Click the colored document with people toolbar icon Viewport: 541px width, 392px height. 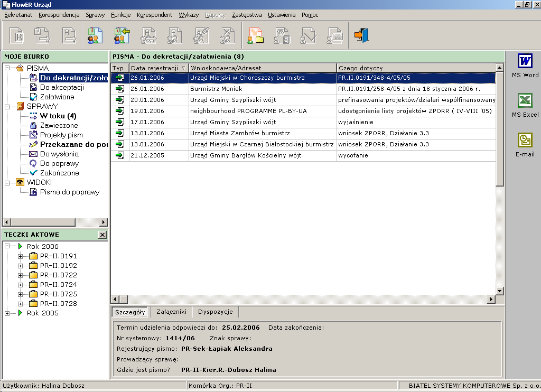coord(95,35)
